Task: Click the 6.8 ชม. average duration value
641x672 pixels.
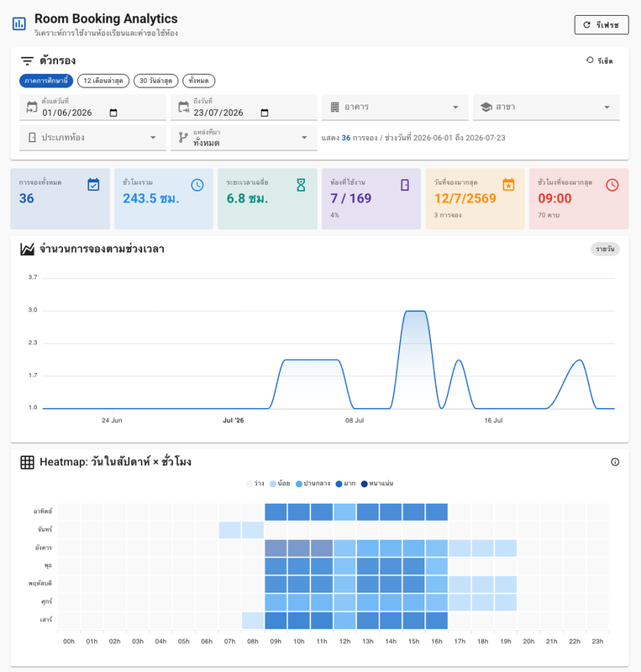Action: point(247,198)
